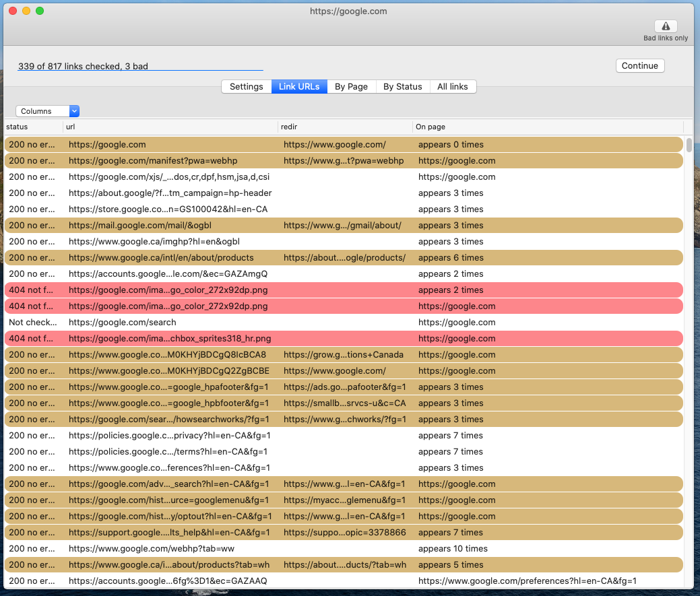
Task: Select the store.google.co url row
Action: 344,209
